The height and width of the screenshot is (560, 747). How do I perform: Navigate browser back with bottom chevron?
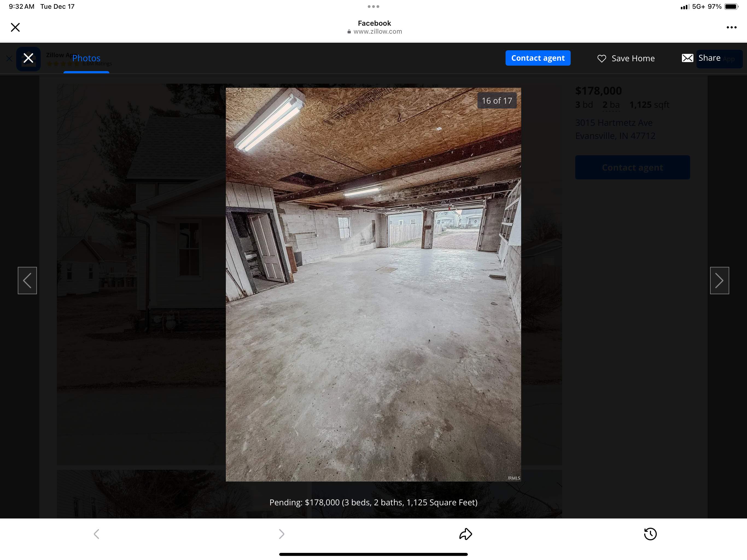(x=97, y=534)
